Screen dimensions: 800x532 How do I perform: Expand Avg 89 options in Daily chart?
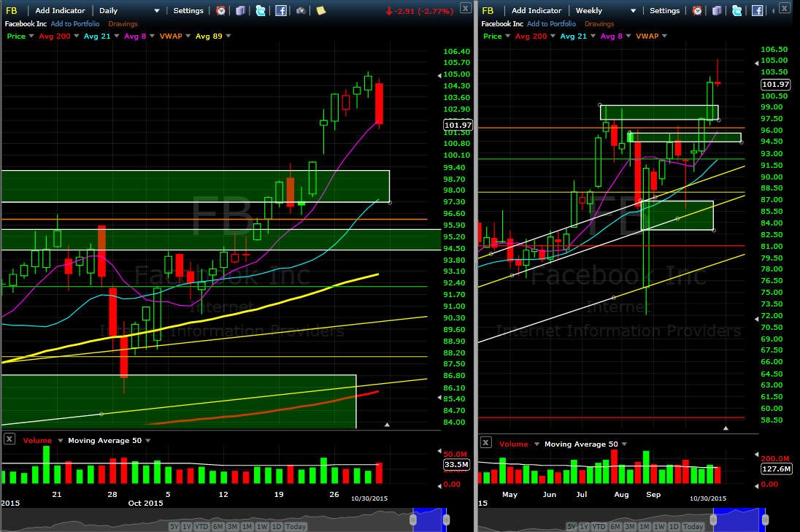click(228, 36)
